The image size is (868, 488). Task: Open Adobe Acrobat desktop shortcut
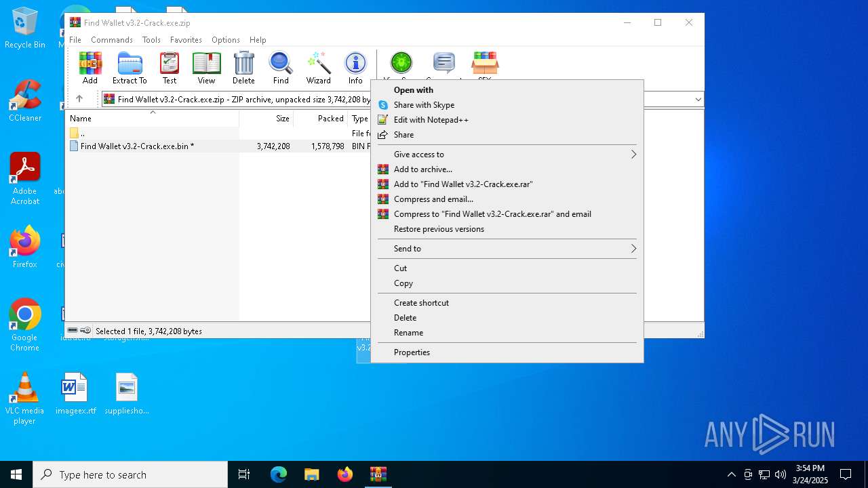click(25, 179)
